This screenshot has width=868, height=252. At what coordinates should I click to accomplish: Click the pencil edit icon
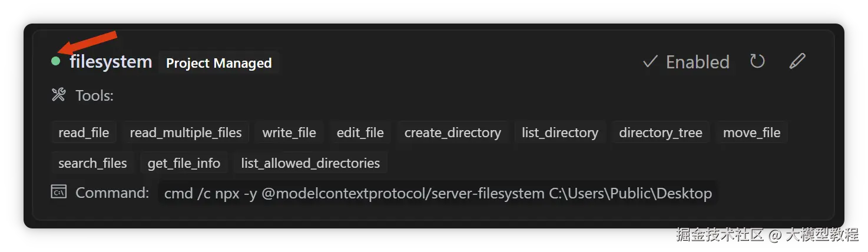797,61
